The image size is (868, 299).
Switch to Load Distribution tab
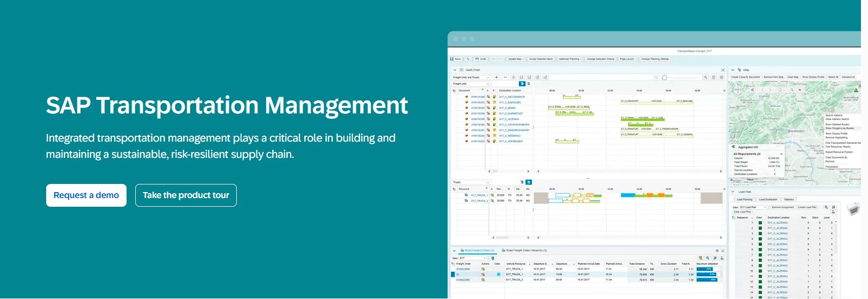768,199
